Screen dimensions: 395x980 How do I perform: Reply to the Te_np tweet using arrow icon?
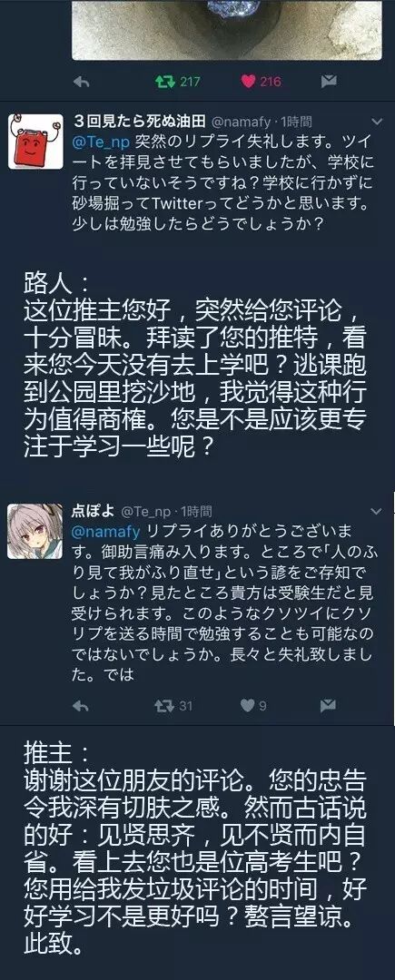81,706
